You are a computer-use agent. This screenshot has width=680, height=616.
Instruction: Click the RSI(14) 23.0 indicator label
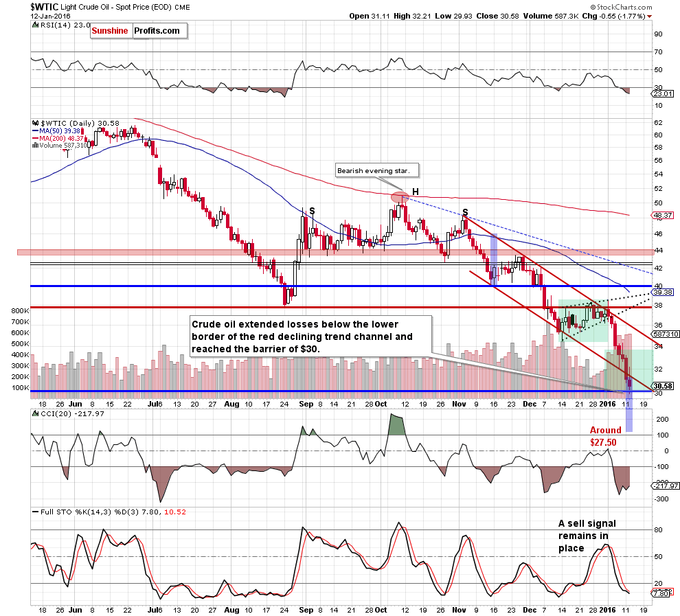click(65, 25)
